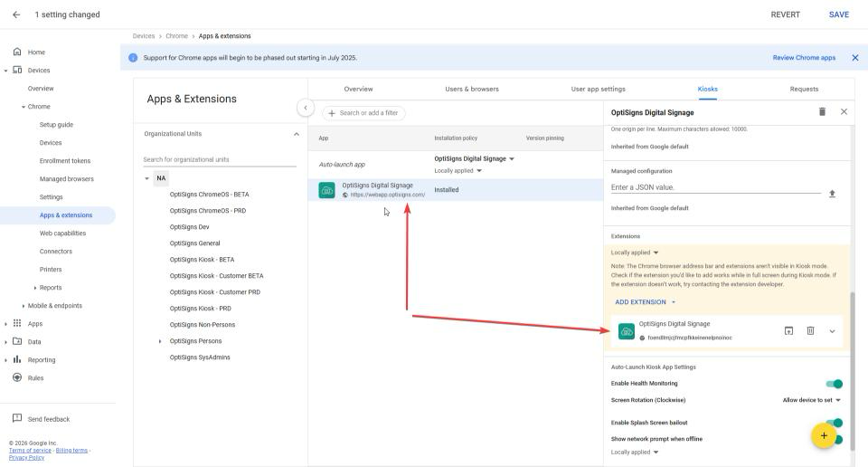This screenshot has height=467, width=868.
Task: Click OptiSigns app icon in kiosk list
Action: 326,190
